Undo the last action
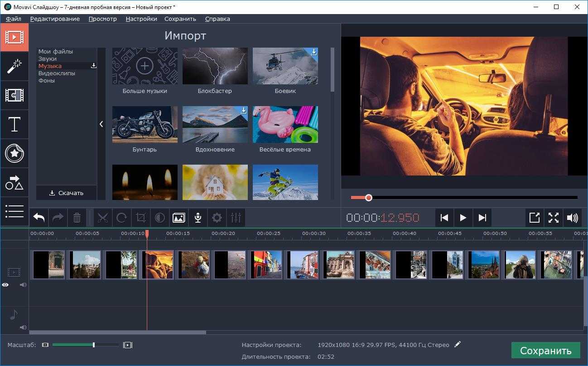 (39, 218)
